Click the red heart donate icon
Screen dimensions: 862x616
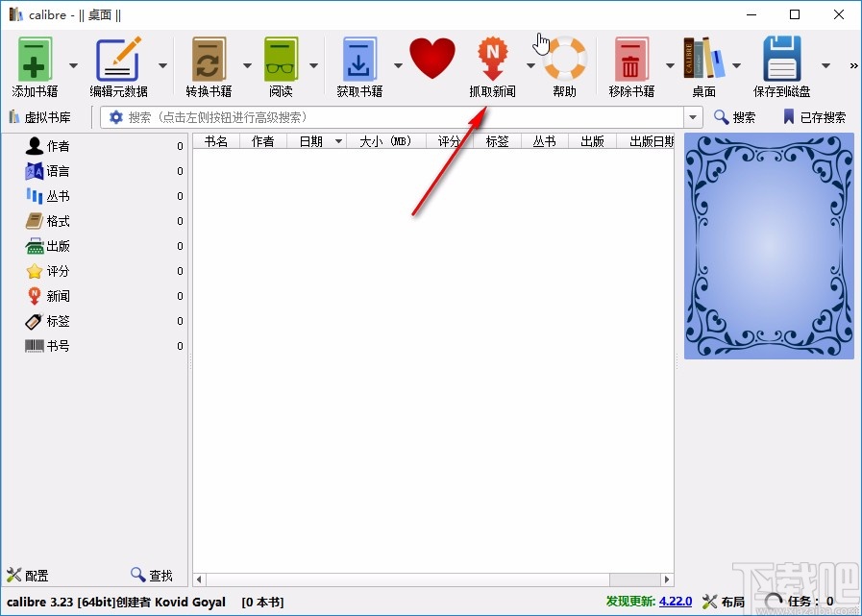[x=432, y=59]
